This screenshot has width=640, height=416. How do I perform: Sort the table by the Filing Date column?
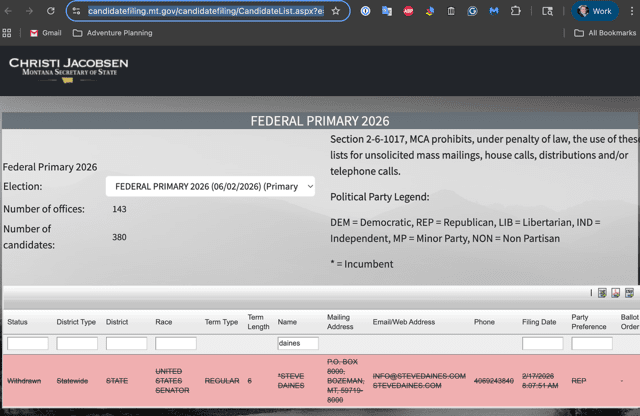tap(538, 322)
